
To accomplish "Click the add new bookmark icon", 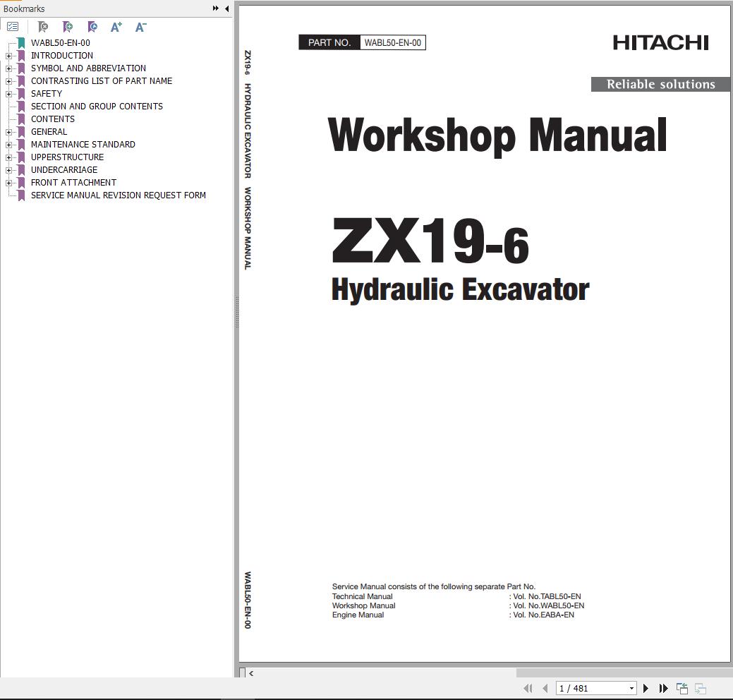I will (67, 27).
